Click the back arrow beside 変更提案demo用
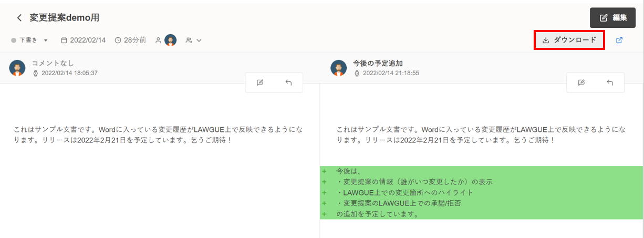The image size is (644, 238). coord(19,18)
